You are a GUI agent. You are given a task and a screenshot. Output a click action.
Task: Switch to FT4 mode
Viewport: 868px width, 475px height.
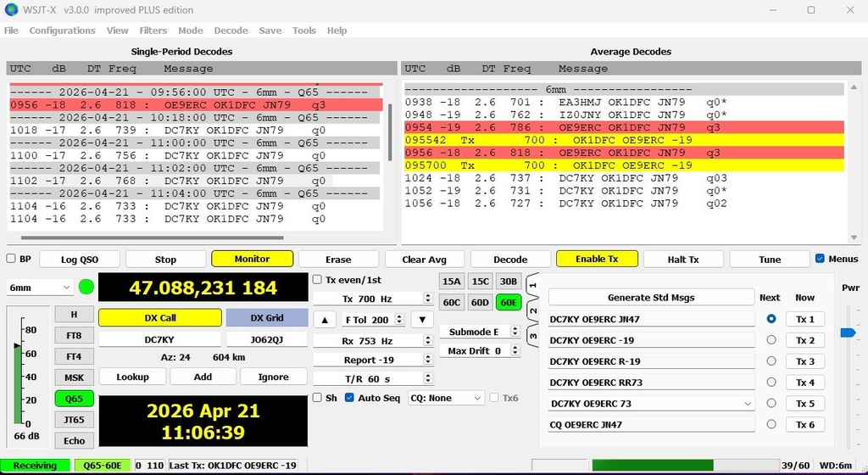coord(75,356)
